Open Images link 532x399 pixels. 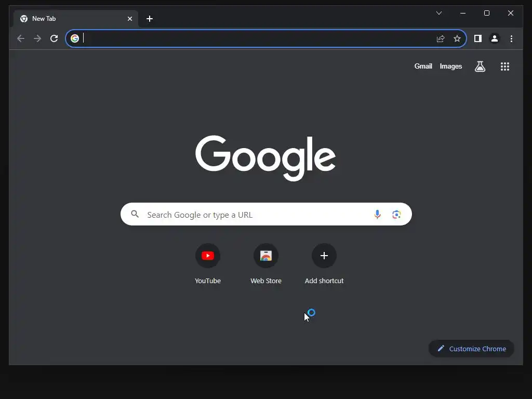tap(450, 66)
